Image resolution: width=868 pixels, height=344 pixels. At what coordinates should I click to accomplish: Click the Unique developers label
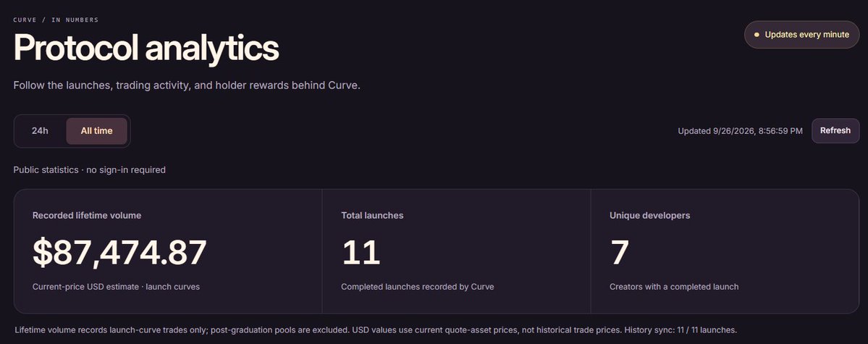650,216
